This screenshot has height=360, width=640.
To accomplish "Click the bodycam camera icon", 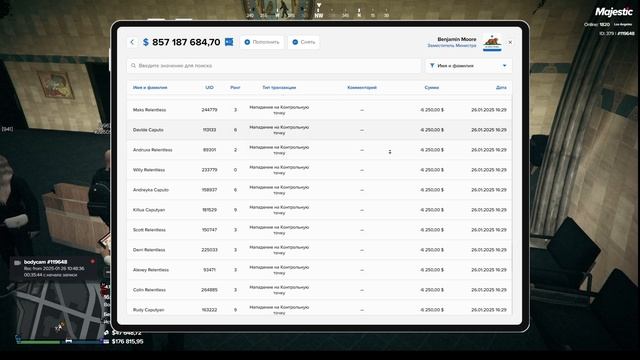I will 18,262.
